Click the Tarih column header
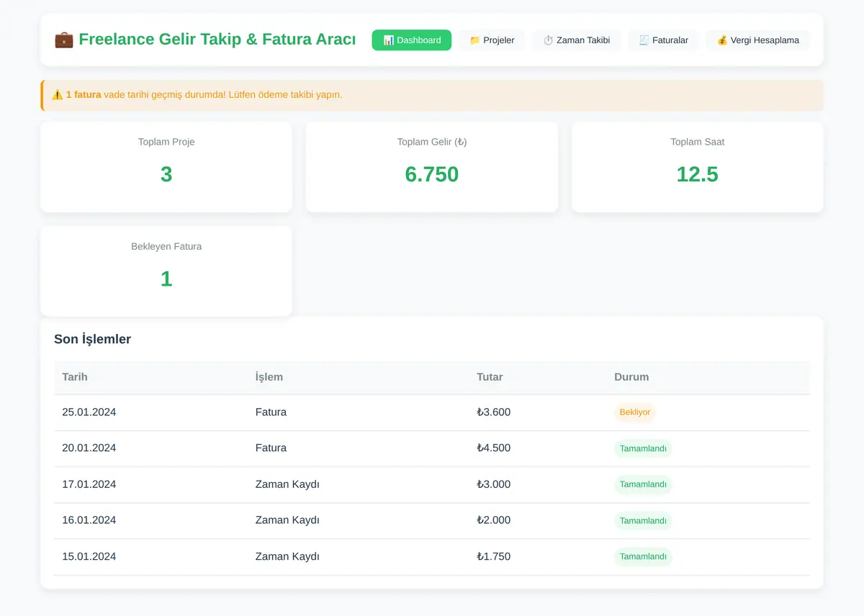Viewport: 864px width, 616px height. (75, 377)
